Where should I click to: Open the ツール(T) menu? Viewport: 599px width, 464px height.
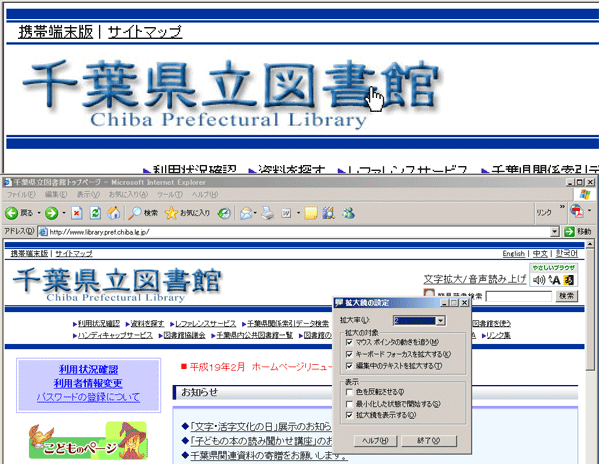click(170, 194)
